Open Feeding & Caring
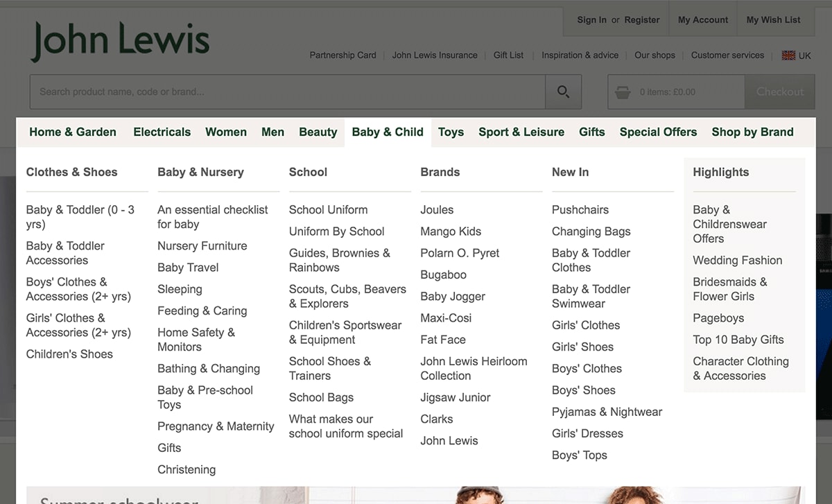 [202, 311]
